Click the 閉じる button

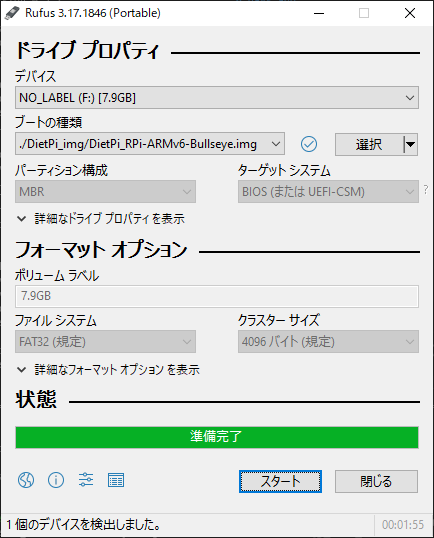coord(376,481)
